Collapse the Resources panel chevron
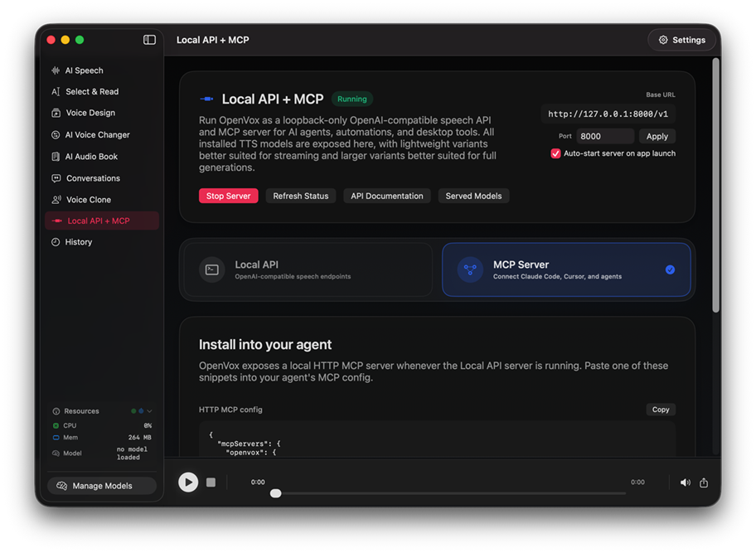This screenshot has height=553, width=756. tap(149, 411)
